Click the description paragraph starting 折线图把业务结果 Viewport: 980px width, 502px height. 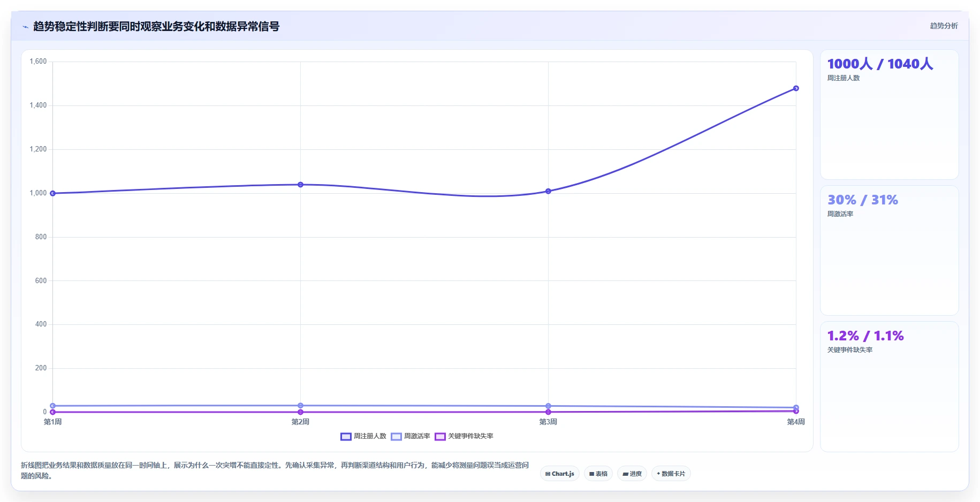275,470
